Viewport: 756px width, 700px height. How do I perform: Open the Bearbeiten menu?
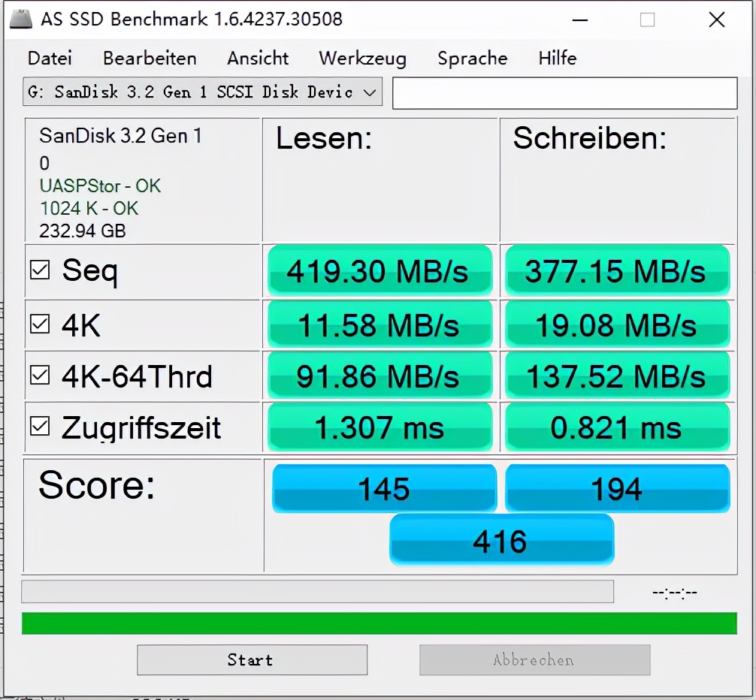coord(149,58)
